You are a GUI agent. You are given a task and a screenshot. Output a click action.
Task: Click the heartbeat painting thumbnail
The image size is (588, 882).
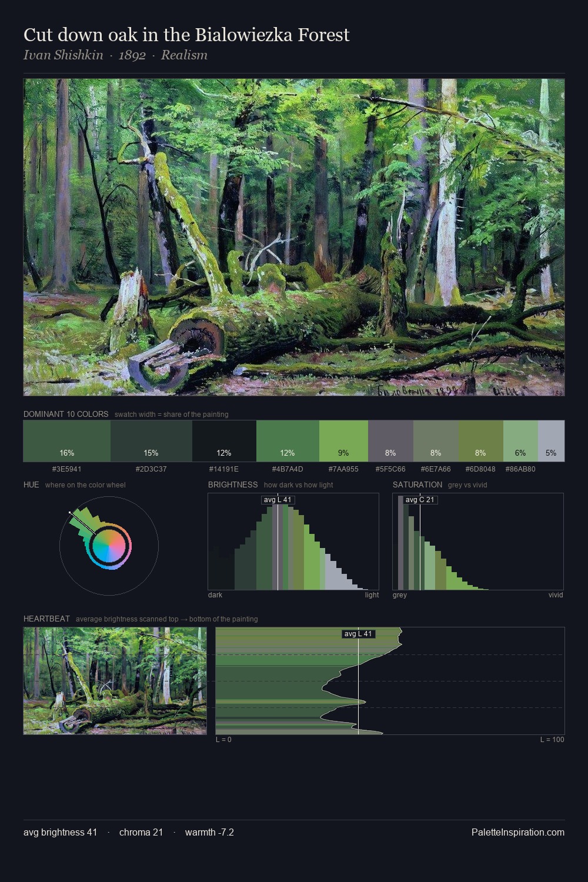pyautogui.click(x=115, y=681)
